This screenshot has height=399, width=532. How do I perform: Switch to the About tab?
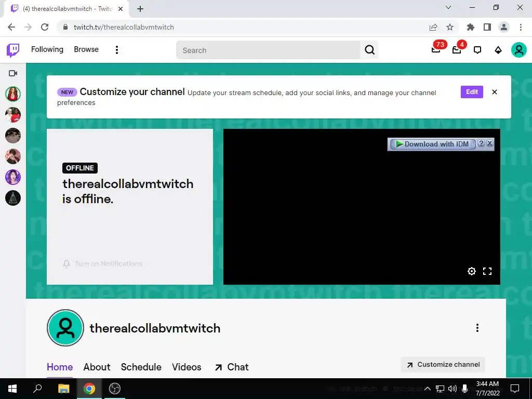(x=97, y=367)
